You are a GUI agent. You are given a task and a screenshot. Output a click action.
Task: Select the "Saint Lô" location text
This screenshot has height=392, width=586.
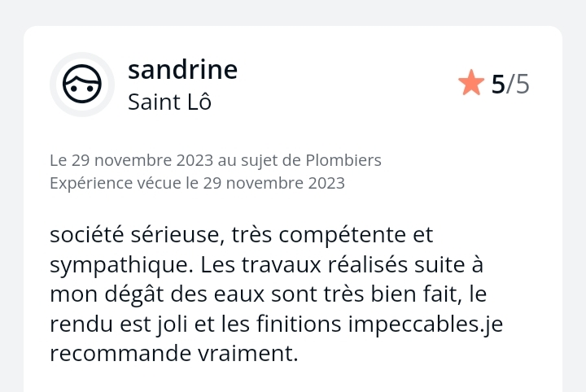(169, 103)
